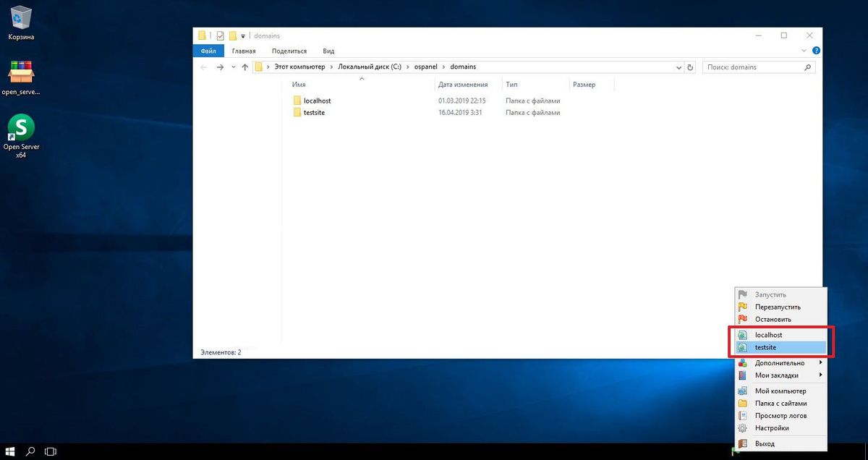Open Настройки from the tray menu

pyautogui.click(x=780, y=428)
